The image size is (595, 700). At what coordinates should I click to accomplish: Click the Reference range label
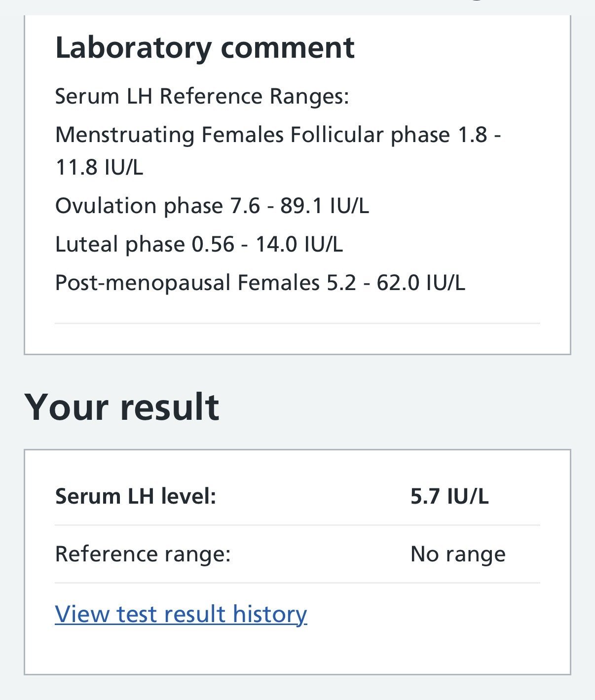pos(143,554)
